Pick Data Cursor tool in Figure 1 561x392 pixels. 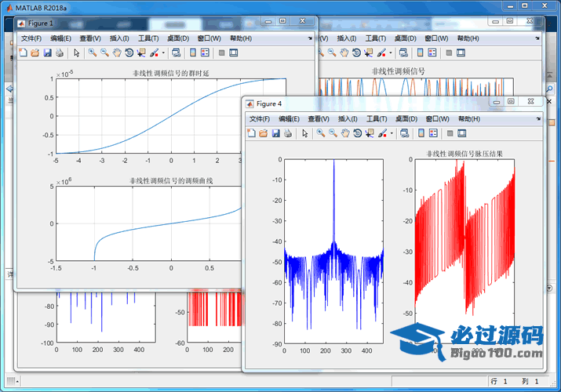click(x=141, y=53)
